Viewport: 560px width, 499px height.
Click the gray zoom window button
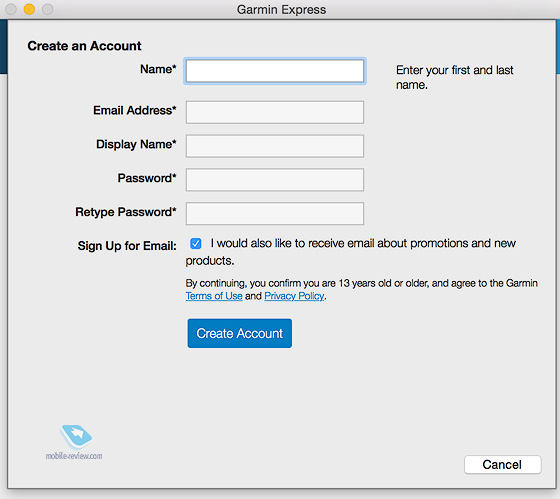click(48, 9)
